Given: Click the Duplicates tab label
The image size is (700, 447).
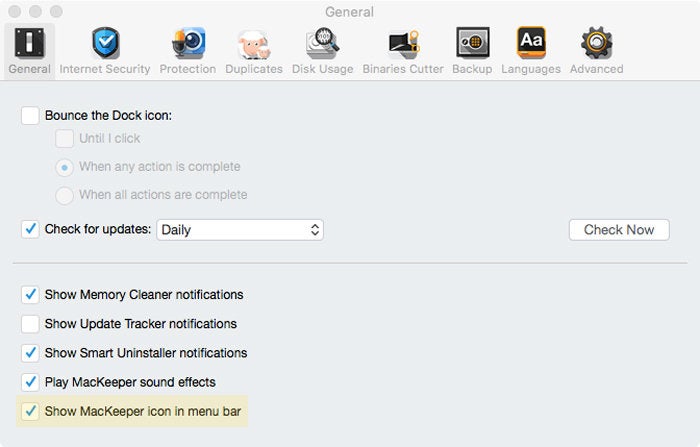Looking at the screenshot, I should [x=254, y=70].
